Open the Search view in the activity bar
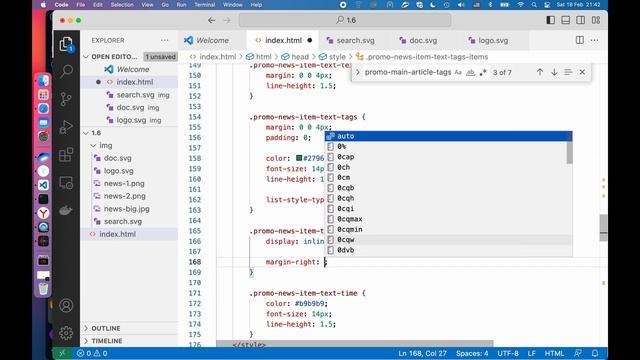The height and width of the screenshot is (360, 640). [66, 71]
